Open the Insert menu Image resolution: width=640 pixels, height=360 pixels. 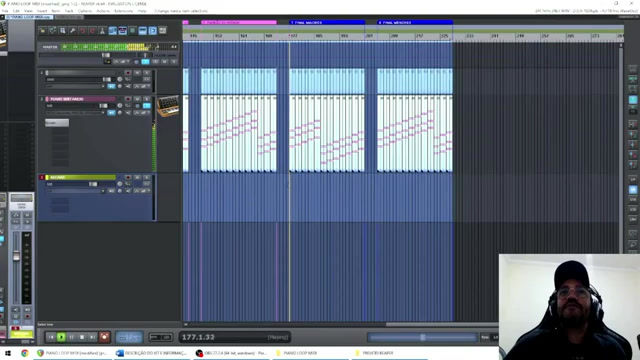(42, 11)
